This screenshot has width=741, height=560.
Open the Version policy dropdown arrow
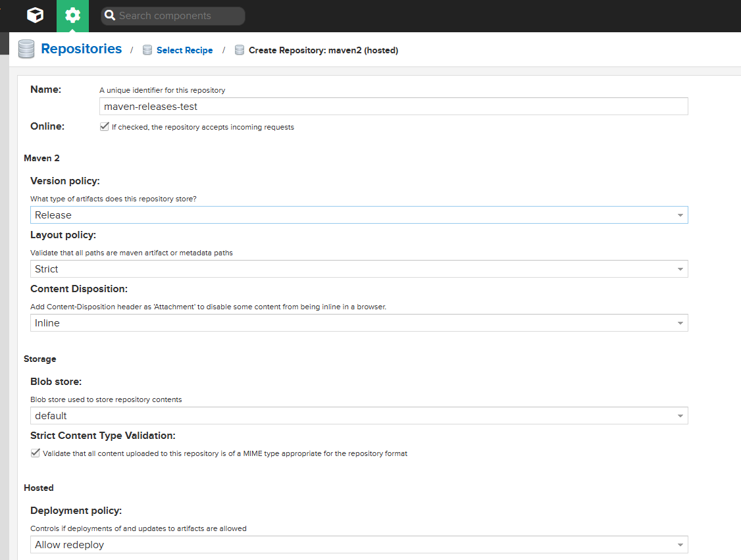tap(680, 215)
